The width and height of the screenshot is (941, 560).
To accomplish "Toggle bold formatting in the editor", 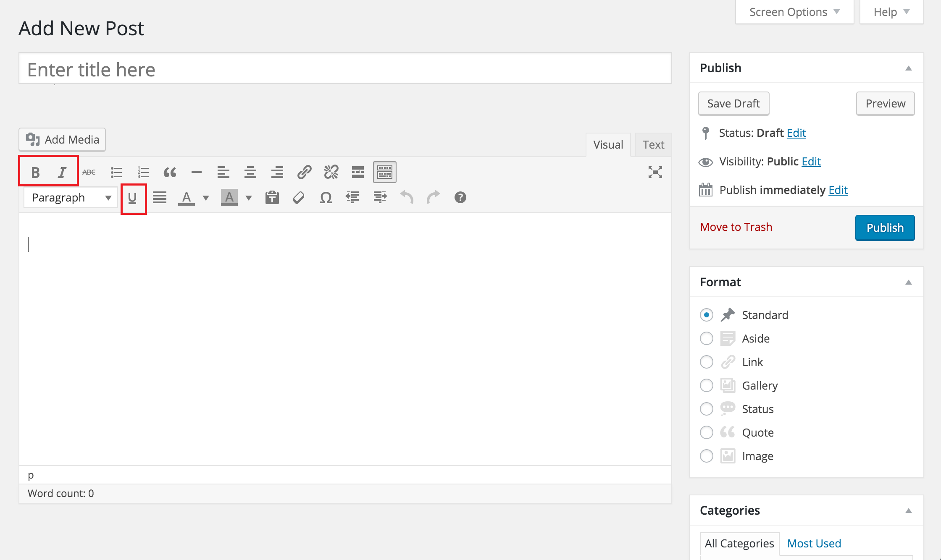I will (x=35, y=172).
